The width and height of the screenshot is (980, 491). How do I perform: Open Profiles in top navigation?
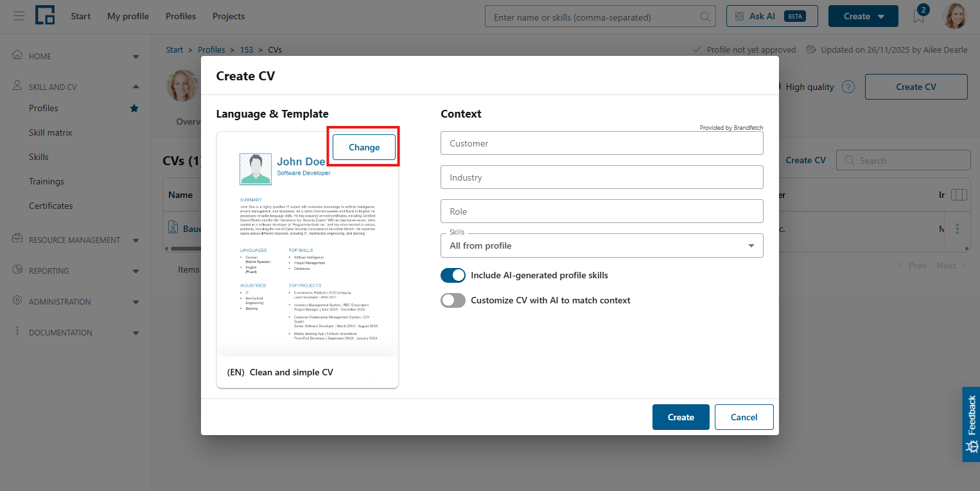coord(180,16)
